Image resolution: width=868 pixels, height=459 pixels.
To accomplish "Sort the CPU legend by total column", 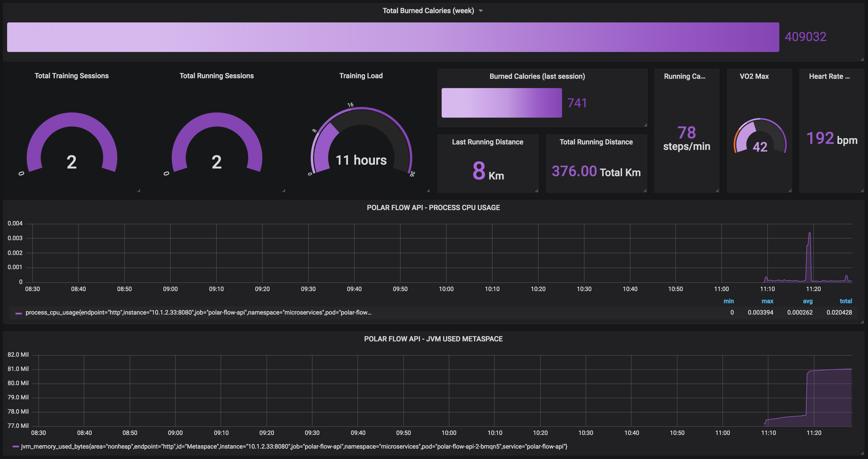I will pos(845,301).
